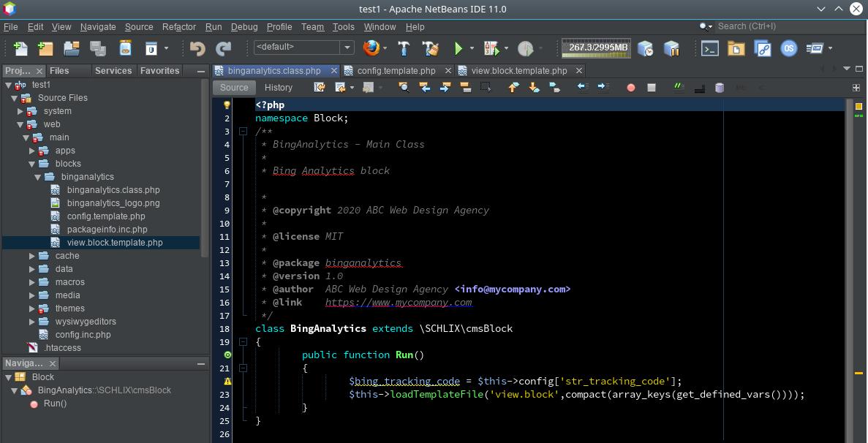Click the blue OS circle icon
Image resolution: width=868 pixels, height=443 pixels.
click(789, 49)
